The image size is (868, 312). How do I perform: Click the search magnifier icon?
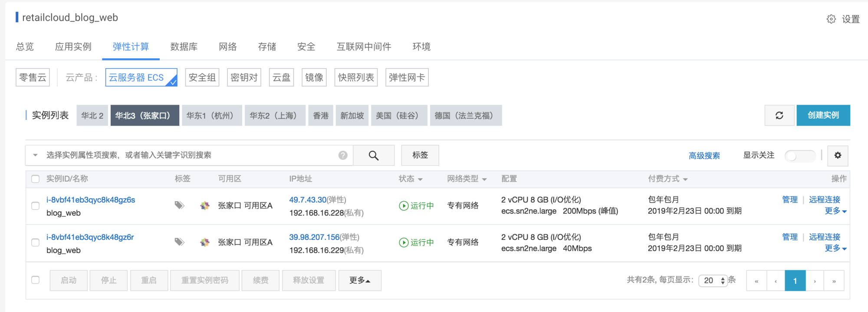(373, 156)
